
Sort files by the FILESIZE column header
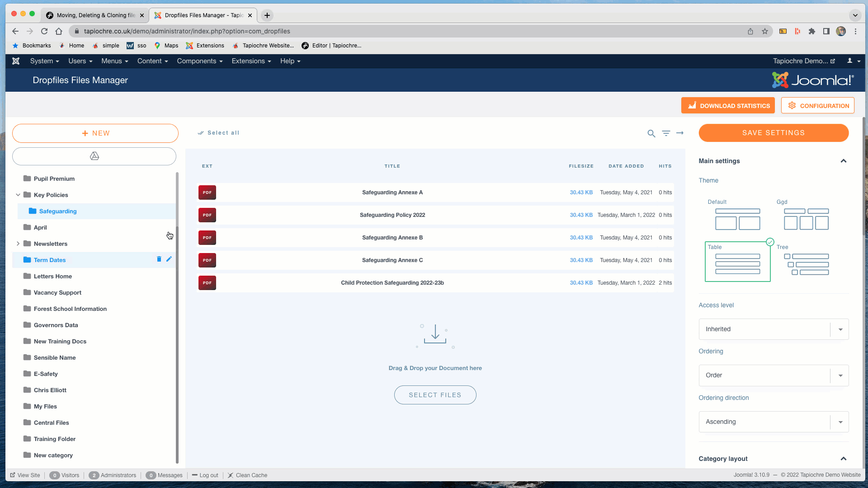click(x=581, y=166)
